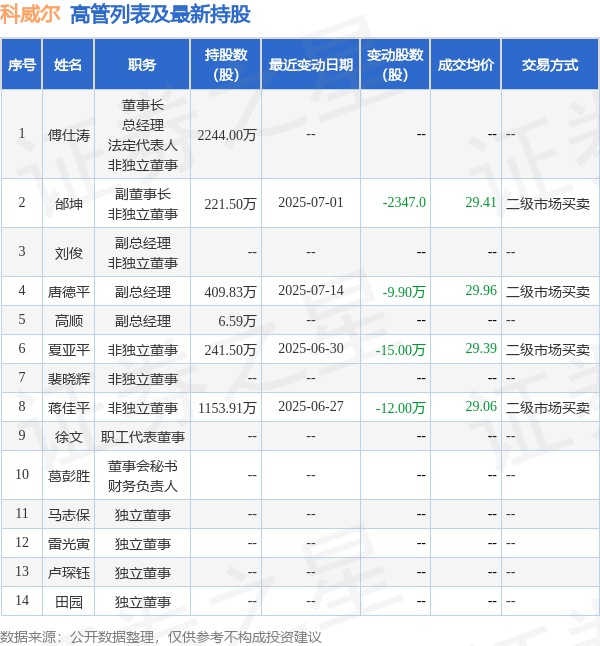Select the name 徐文

coord(68,437)
